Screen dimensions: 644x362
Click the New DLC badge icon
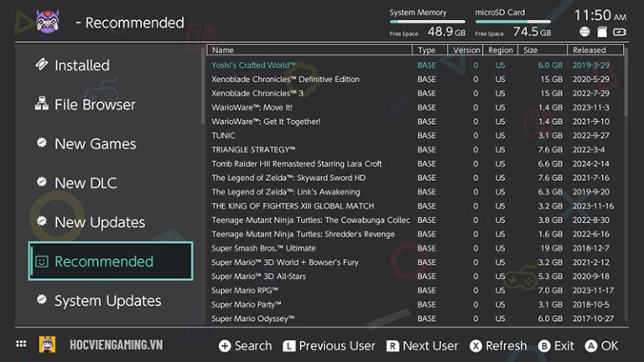click(40, 183)
